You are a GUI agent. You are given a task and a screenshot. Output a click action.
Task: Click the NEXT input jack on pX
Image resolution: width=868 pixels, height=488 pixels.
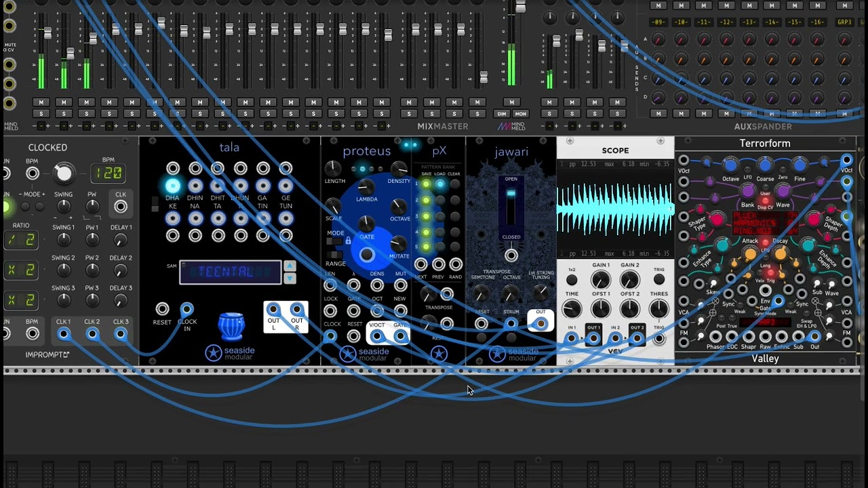[421, 264]
